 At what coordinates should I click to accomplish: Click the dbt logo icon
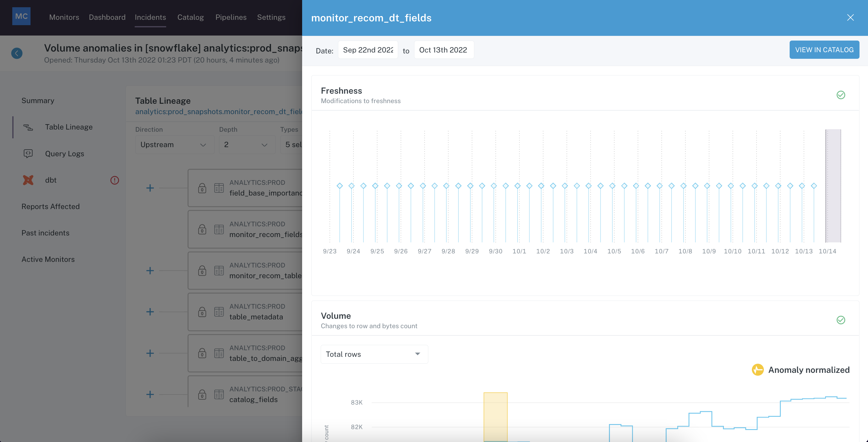click(x=28, y=180)
